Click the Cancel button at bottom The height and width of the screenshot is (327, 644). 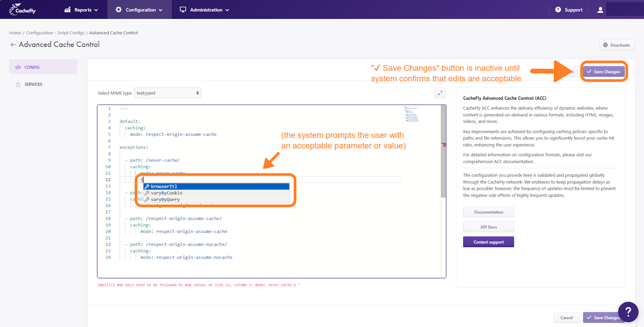click(567, 317)
